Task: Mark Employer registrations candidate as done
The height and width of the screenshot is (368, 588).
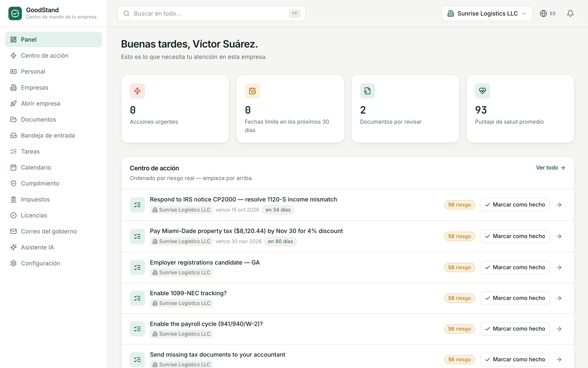Action: pyautogui.click(x=515, y=267)
